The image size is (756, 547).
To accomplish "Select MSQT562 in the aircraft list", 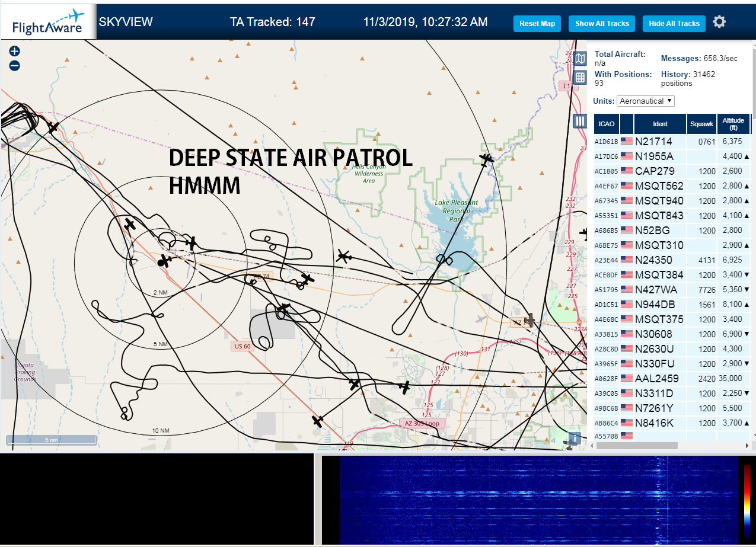I will tap(672, 186).
